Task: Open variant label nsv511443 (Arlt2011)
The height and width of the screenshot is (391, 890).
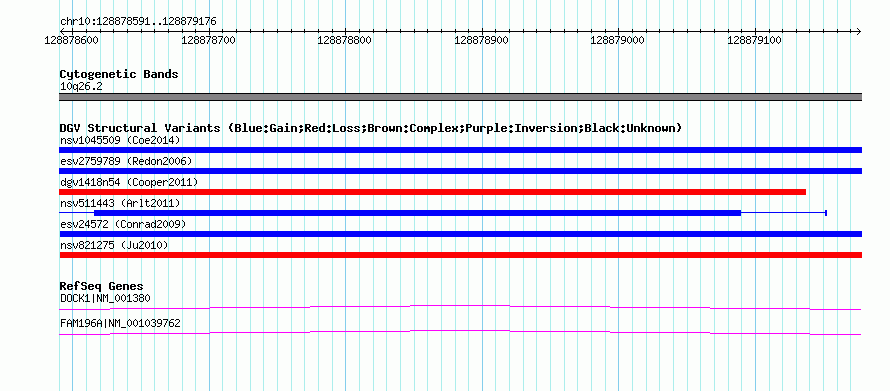Action: (x=120, y=203)
